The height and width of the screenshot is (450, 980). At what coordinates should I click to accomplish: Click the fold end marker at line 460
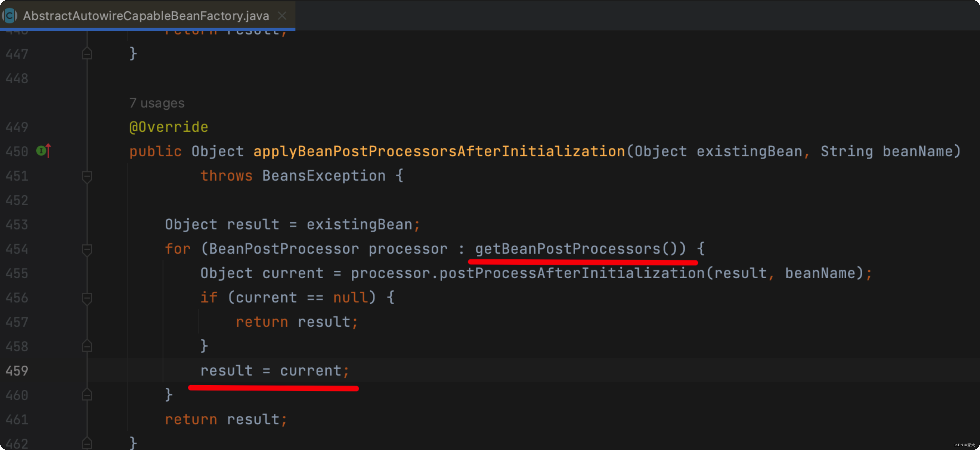tap(87, 395)
